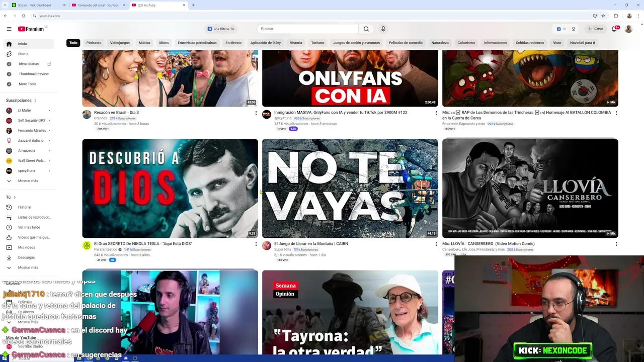Select the Subidas recientes filter chip
644x362 pixels.
(x=530, y=43)
